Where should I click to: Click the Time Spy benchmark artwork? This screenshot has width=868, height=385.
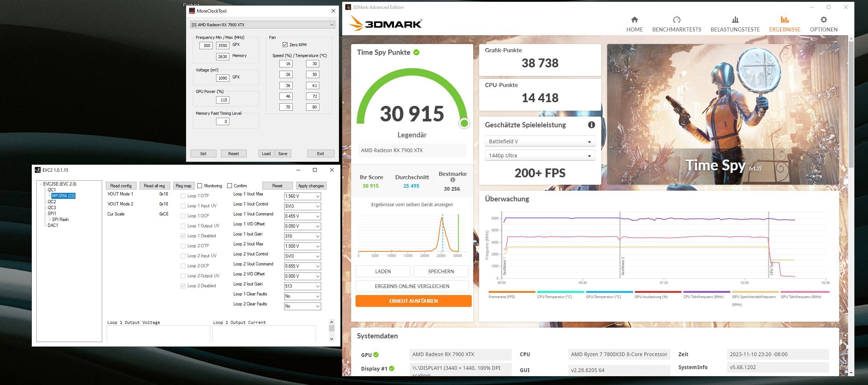(x=723, y=114)
